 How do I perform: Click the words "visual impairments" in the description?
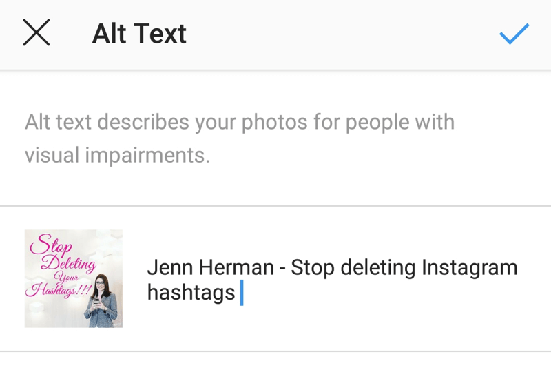tap(117, 155)
